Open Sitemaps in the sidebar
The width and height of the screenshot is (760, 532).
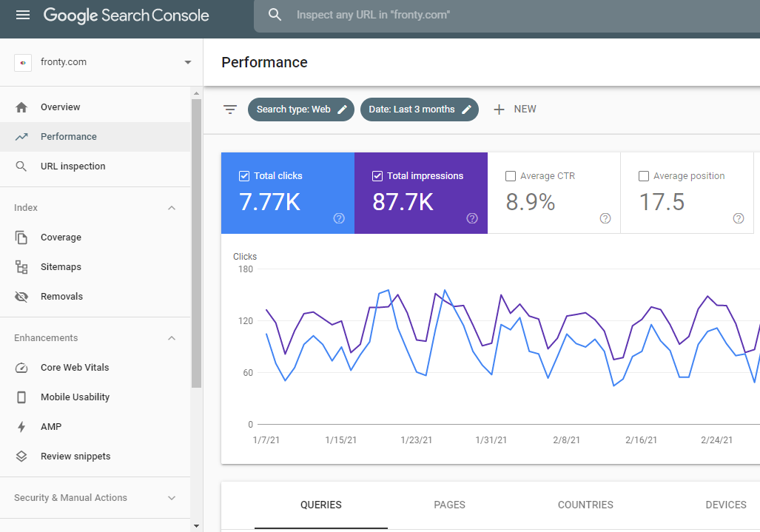tap(95, 267)
